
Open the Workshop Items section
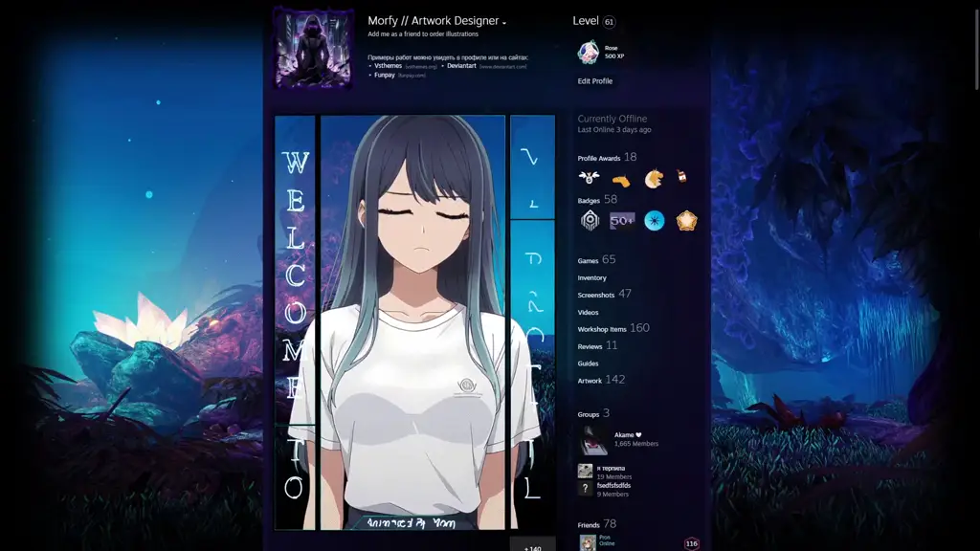tap(603, 328)
